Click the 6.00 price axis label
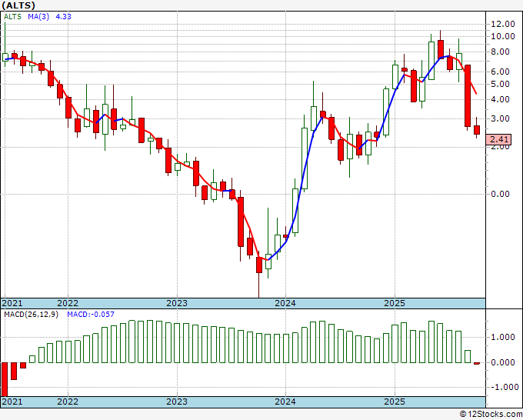Screen dimensions: 523x420 [501, 72]
